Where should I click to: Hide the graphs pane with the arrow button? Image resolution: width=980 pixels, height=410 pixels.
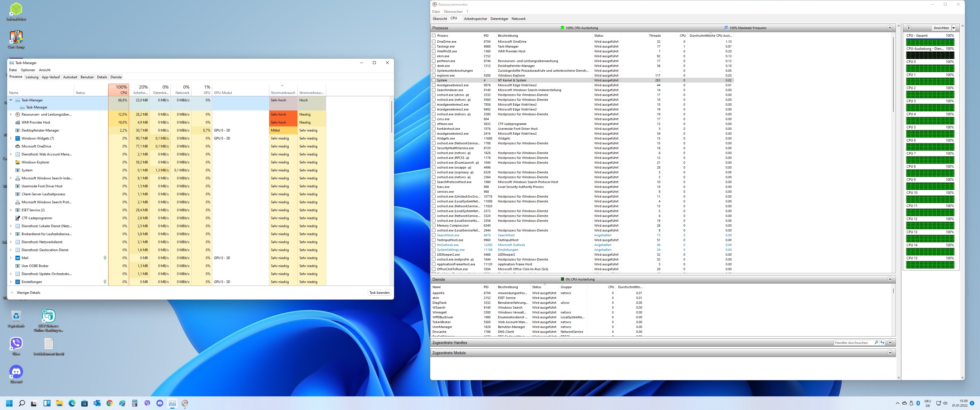pos(908,28)
